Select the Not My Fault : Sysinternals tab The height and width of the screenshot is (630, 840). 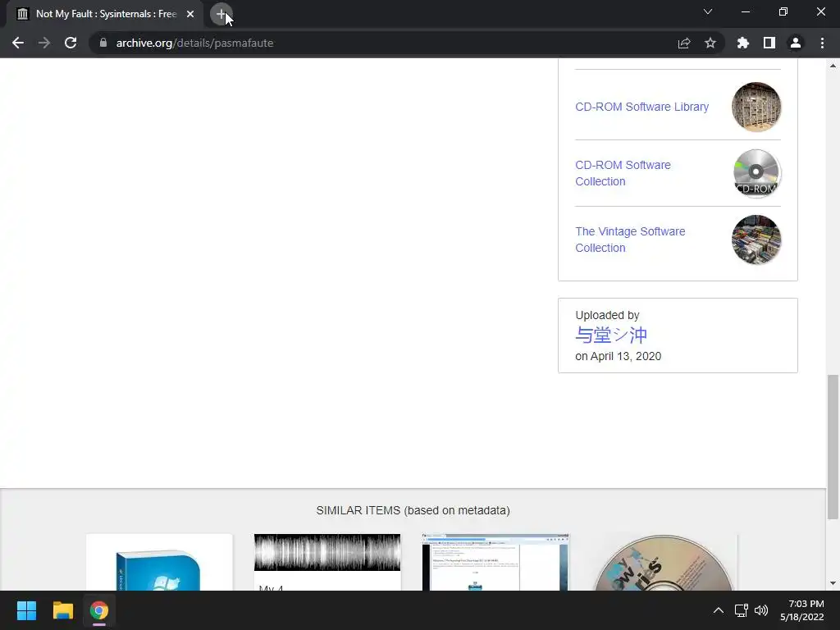coord(106,14)
